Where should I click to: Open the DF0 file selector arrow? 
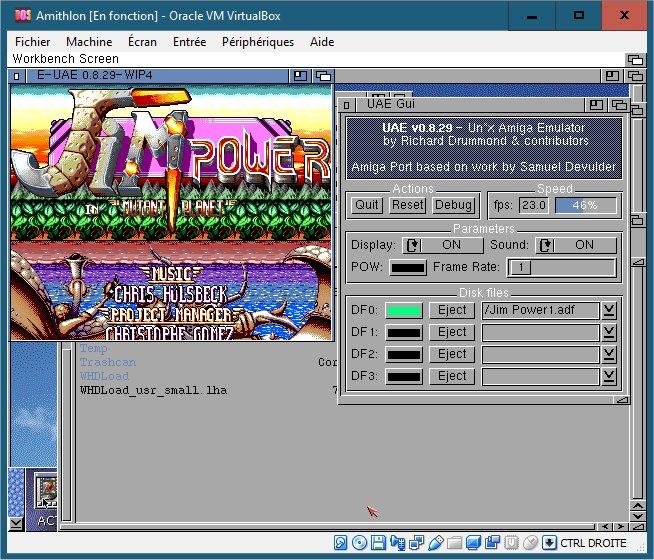[609, 311]
